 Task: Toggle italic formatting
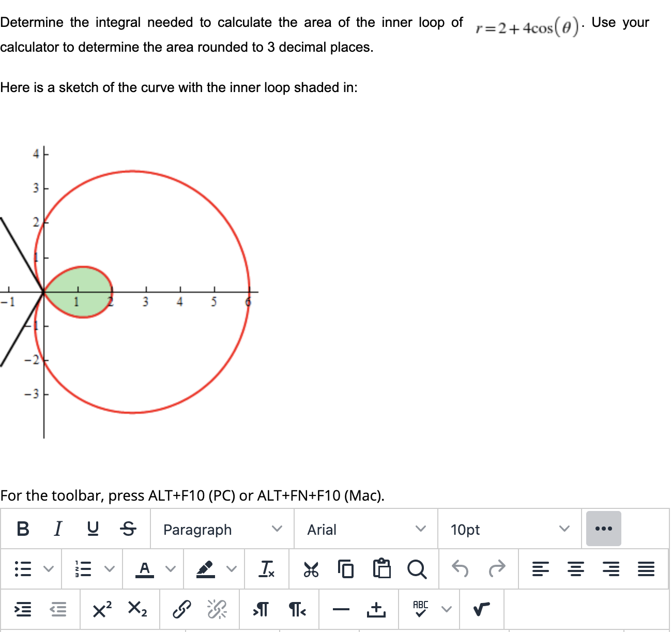[57, 529]
